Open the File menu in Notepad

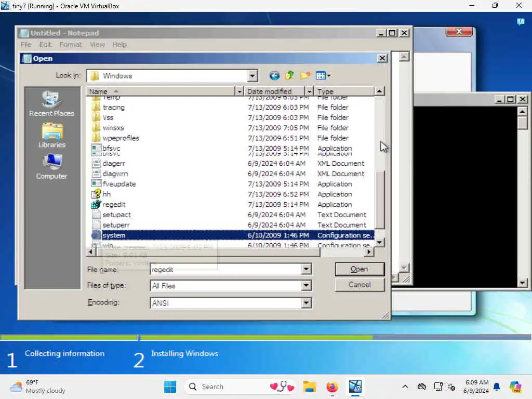tap(26, 45)
